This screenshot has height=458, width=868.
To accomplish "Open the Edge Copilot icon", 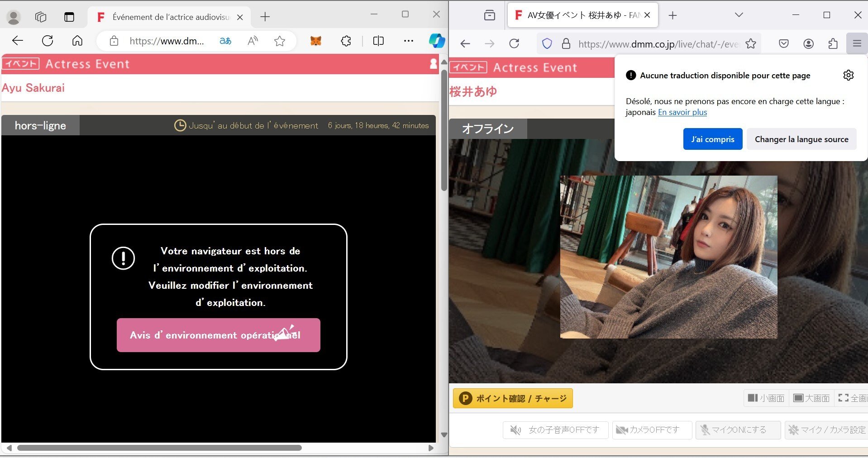I will 436,41.
